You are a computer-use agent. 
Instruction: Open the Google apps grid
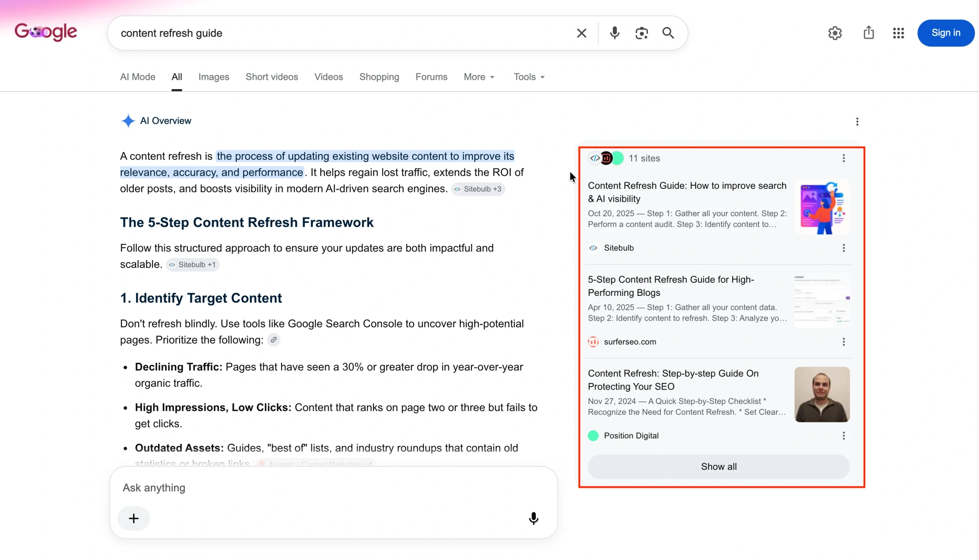coord(898,33)
